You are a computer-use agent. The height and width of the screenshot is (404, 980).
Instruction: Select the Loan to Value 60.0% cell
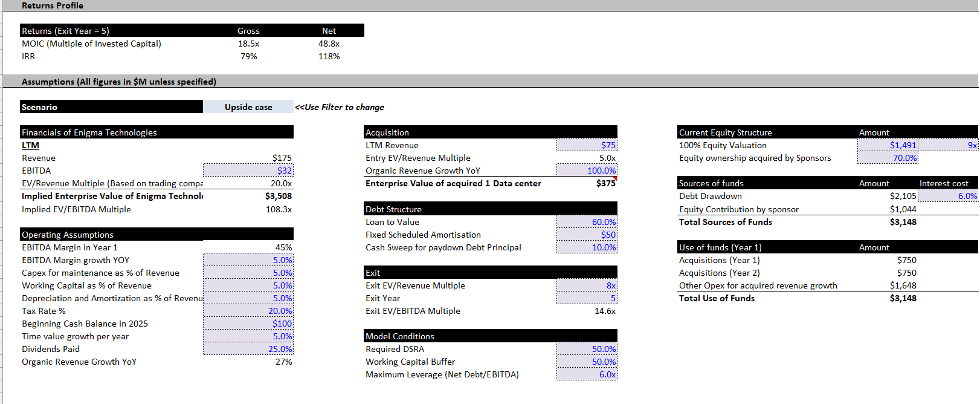pos(587,222)
